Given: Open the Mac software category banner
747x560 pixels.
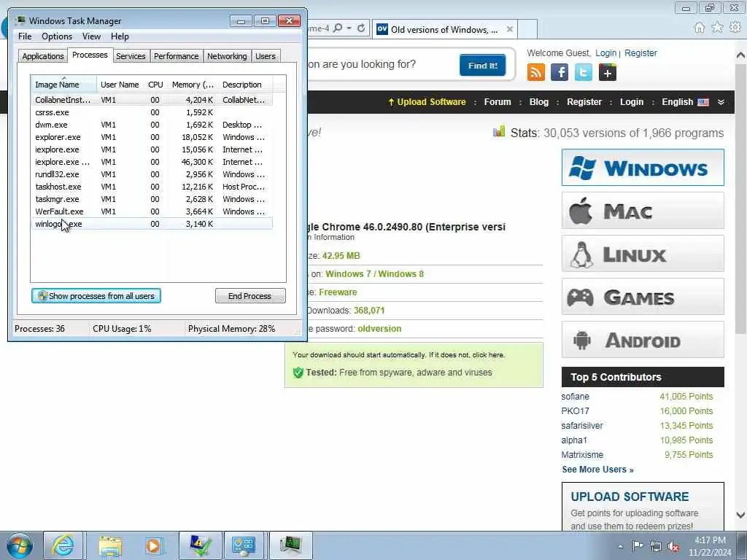Looking at the screenshot, I should click(x=643, y=211).
